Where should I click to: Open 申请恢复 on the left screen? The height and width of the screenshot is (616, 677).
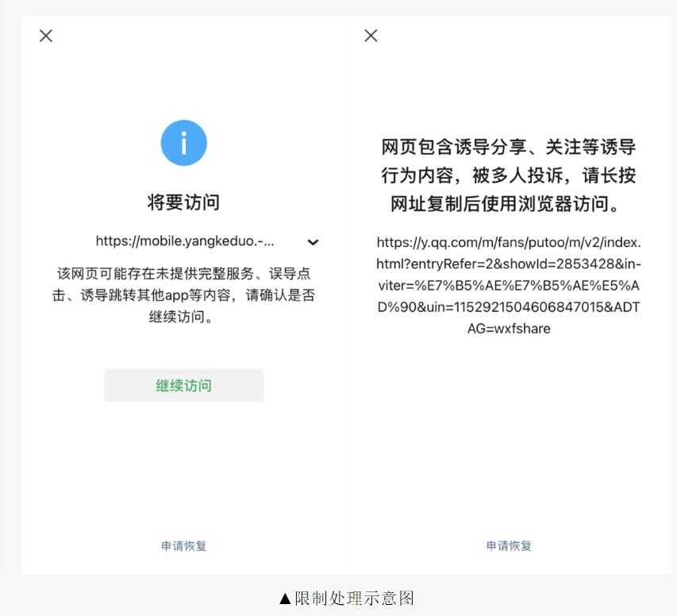pos(183,546)
